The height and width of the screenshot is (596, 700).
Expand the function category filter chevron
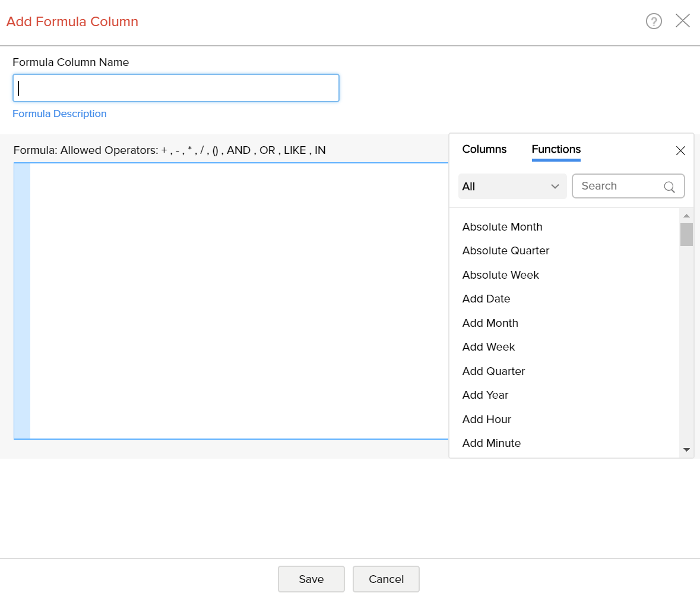coord(557,186)
